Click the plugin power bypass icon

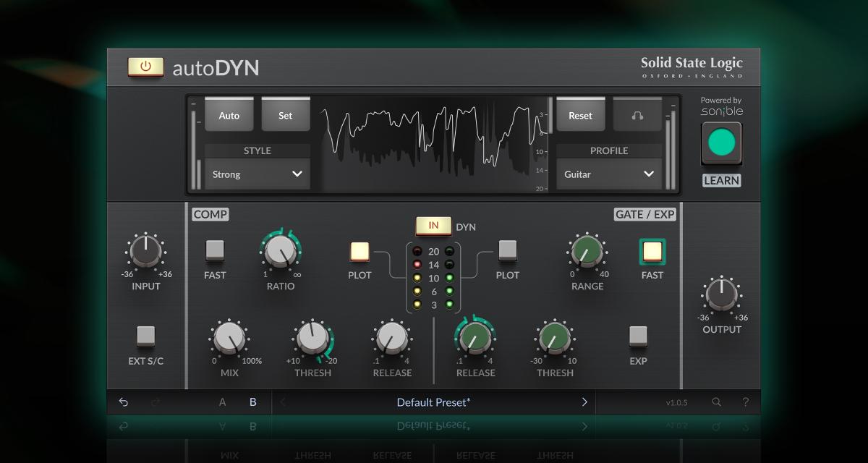145,67
